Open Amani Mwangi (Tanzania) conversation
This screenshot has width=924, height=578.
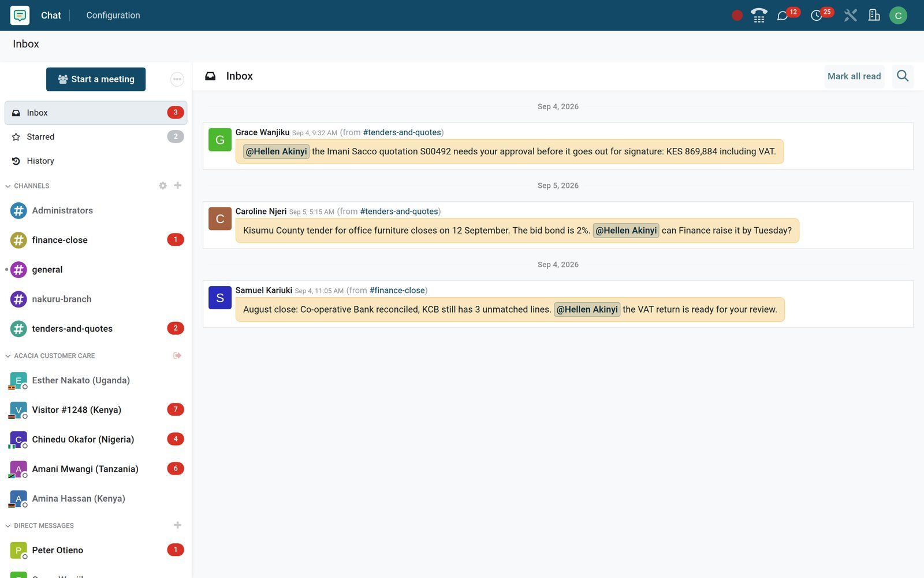96,469
